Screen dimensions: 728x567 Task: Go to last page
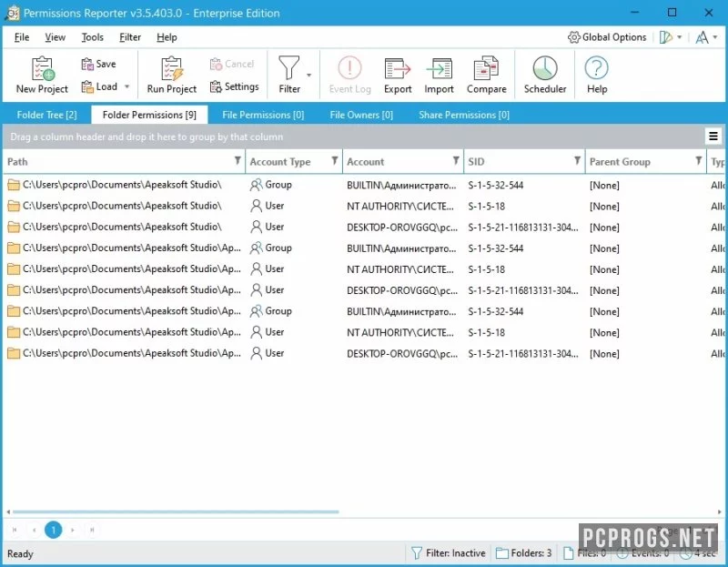tap(92, 530)
